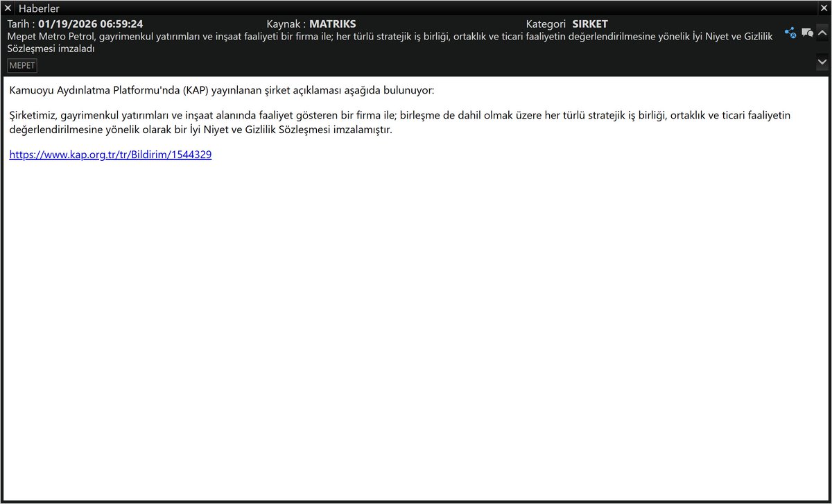Open the comments speech-bubble icon
Image resolution: width=832 pixels, height=504 pixels.
pyautogui.click(x=807, y=33)
